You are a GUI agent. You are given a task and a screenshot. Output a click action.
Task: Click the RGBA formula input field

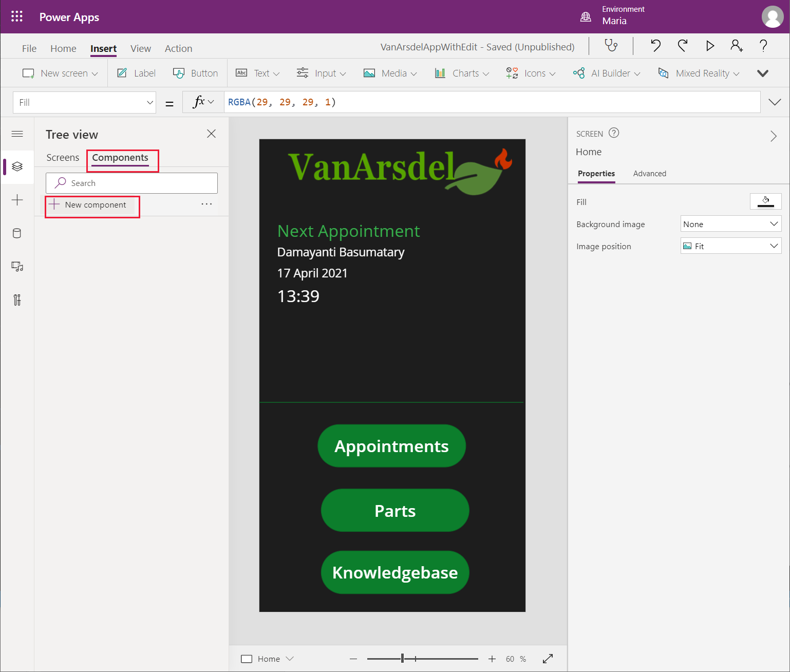[492, 102]
